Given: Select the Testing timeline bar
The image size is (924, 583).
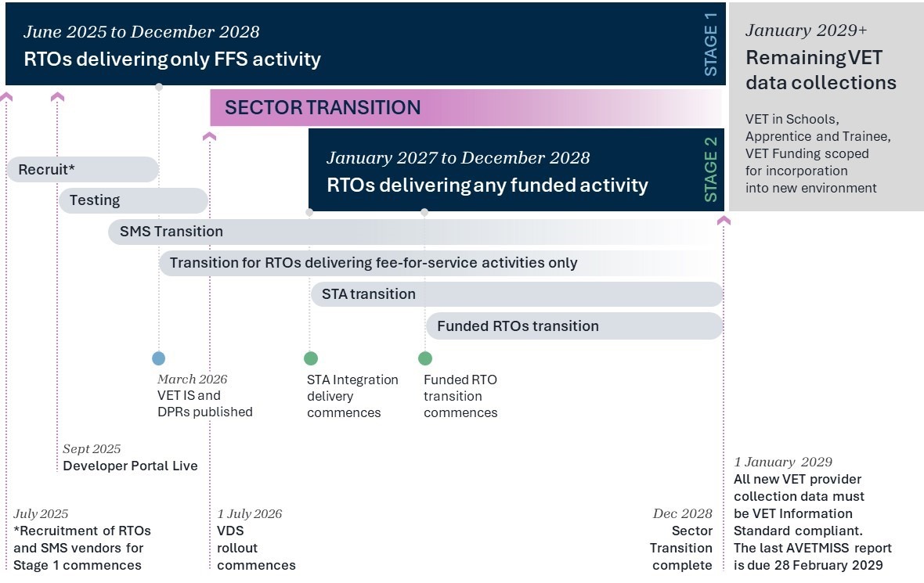Looking at the screenshot, I should pos(133,200).
